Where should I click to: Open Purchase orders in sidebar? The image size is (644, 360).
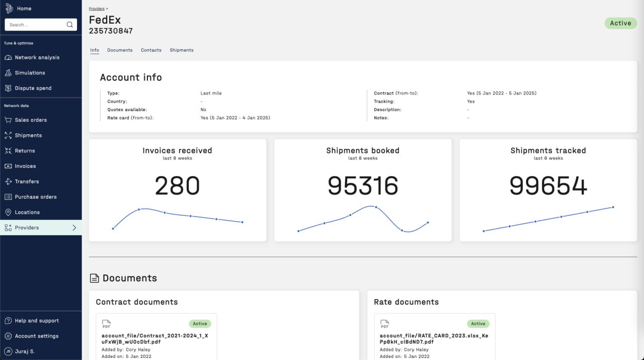coord(36,197)
